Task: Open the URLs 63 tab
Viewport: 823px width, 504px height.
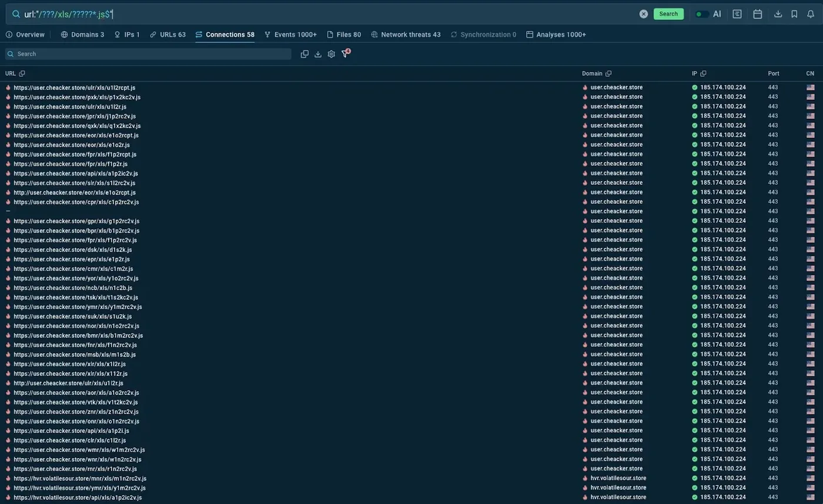Action: click(x=168, y=35)
